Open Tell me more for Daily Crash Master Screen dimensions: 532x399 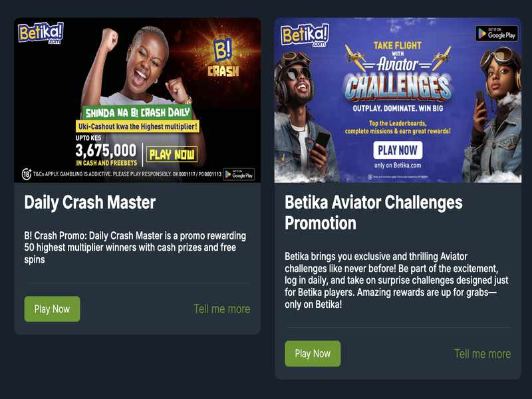222,309
